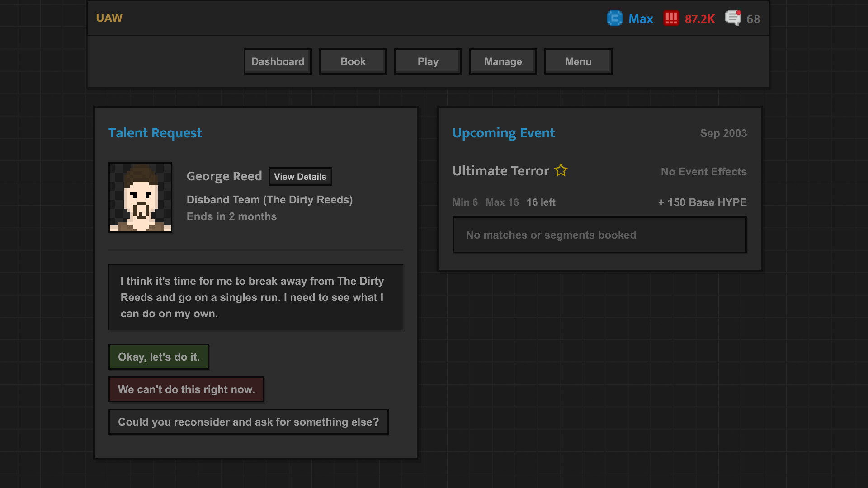Open the Dashboard tab
This screenshot has width=868, height=488.
[278, 61]
